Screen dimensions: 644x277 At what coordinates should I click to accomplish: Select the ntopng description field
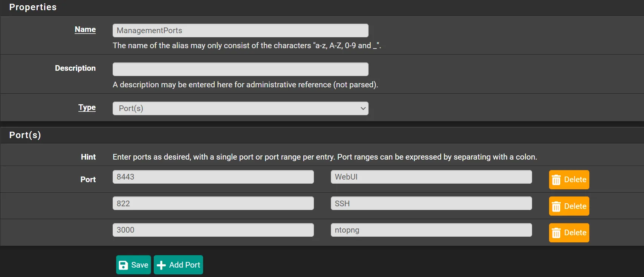point(431,230)
